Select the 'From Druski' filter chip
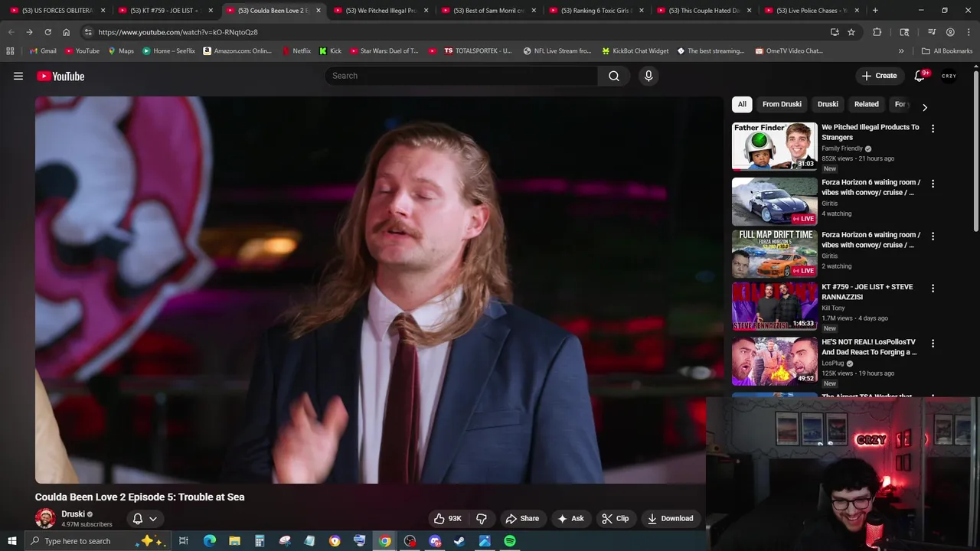The width and height of the screenshot is (980, 551). tap(782, 104)
